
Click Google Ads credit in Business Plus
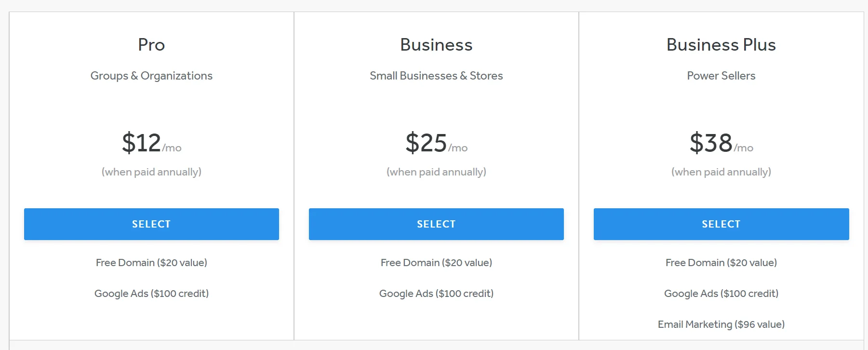tap(721, 294)
